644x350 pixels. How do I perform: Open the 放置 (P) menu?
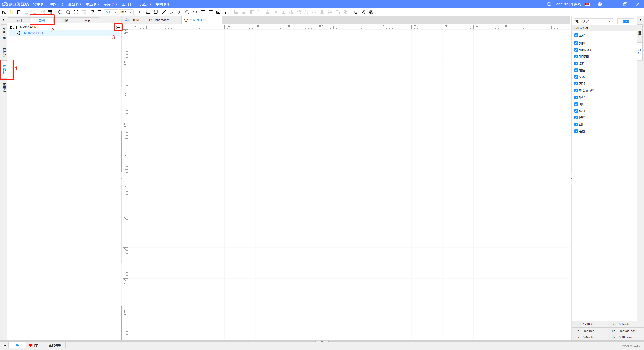(x=92, y=4)
